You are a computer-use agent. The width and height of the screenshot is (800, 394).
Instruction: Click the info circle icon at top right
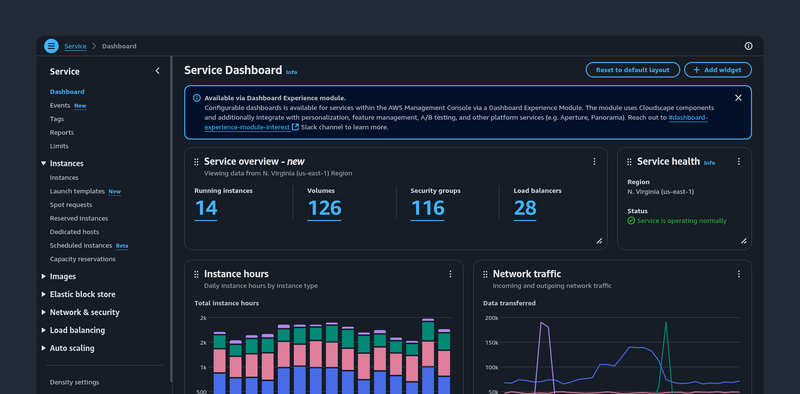[x=748, y=46]
